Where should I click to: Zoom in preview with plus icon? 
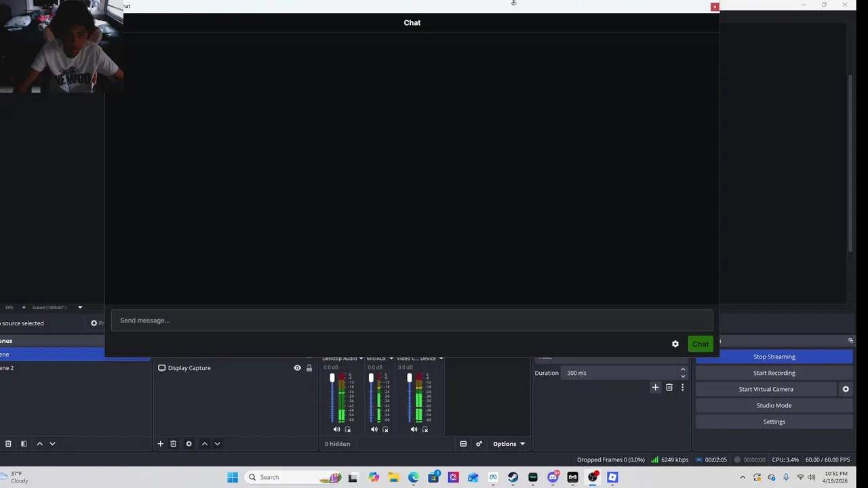pos(24,308)
